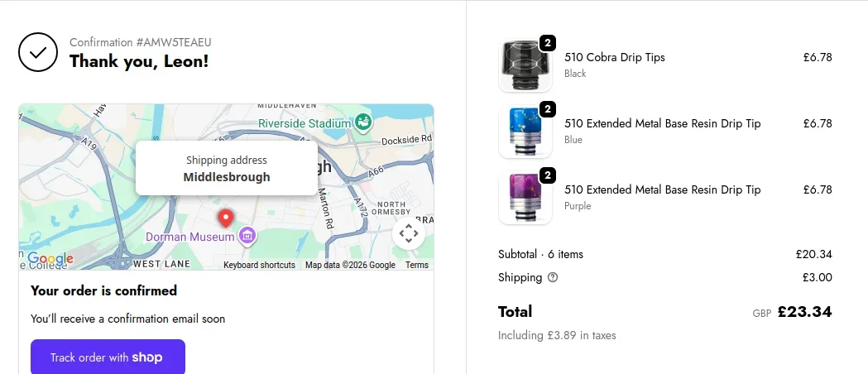Click the Dorman Museum marker icon

coord(246,237)
